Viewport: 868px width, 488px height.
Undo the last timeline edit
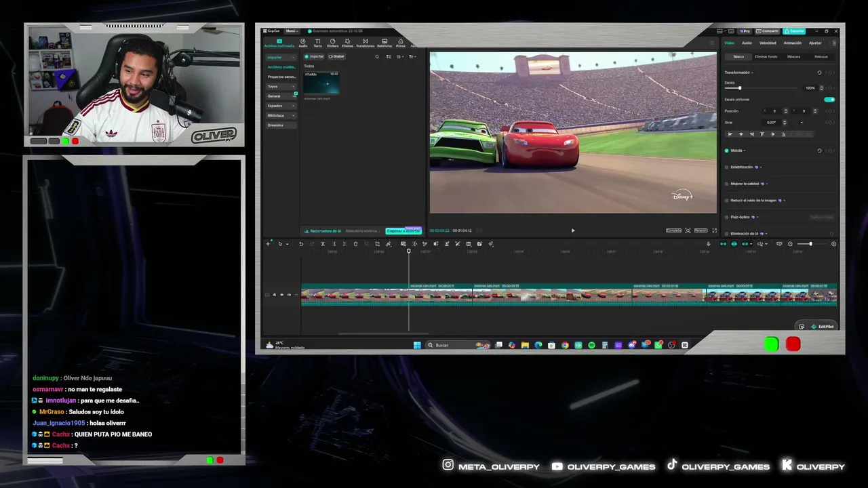301,244
